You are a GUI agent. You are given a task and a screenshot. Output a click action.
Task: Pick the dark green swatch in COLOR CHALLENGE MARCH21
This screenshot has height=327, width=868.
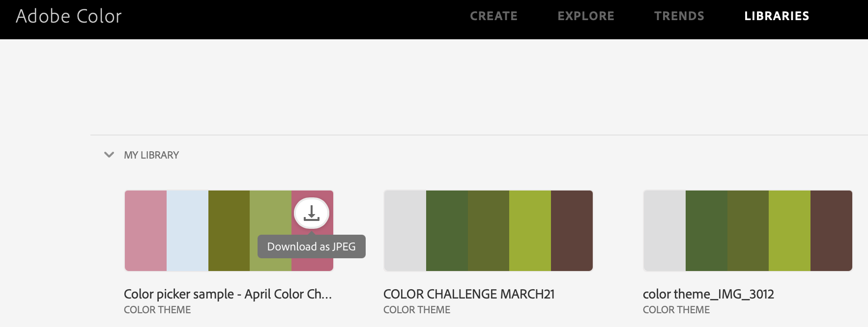tap(447, 231)
